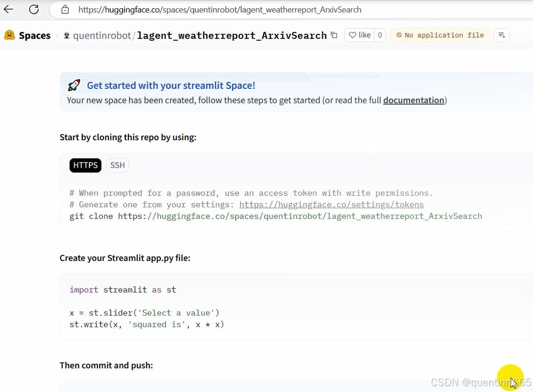This screenshot has height=392, width=533.
Task: Open the huggingface.co/settings/tokens link
Action: (332, 205)
